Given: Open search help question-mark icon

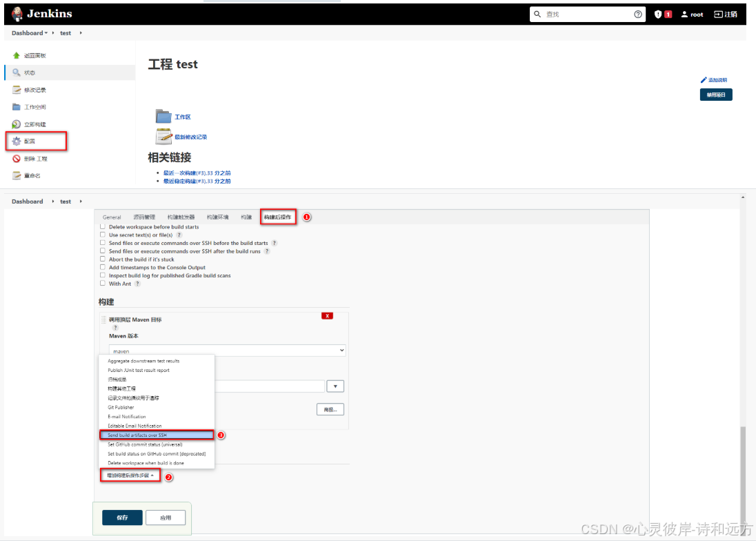Looking at the screenshot, I should pos(638,14).
